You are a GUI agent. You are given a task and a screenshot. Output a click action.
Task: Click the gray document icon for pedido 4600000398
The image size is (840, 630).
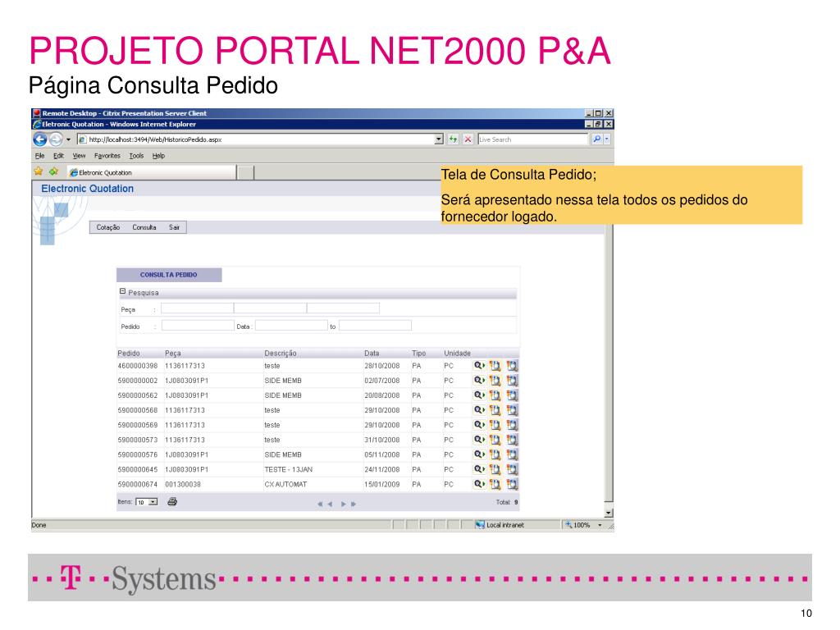(513, 366)
